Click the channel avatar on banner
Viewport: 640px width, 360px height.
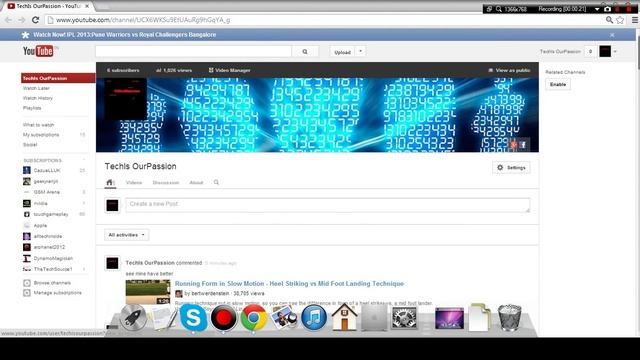[x=125, y=99]
